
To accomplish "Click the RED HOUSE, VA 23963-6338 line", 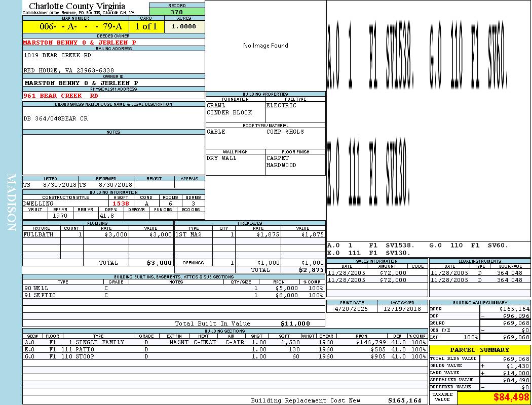I will tap(69, 70).
